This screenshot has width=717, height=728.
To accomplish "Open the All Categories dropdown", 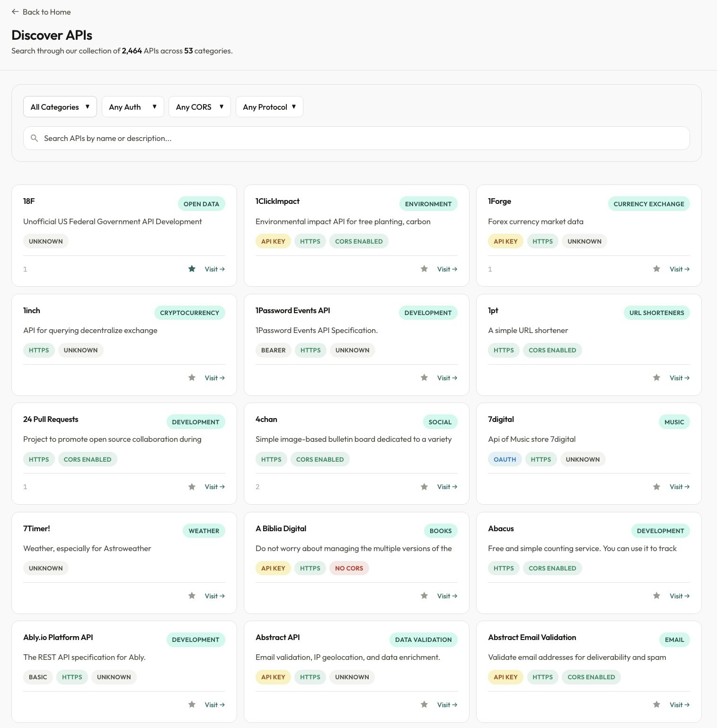I will 60,107.
